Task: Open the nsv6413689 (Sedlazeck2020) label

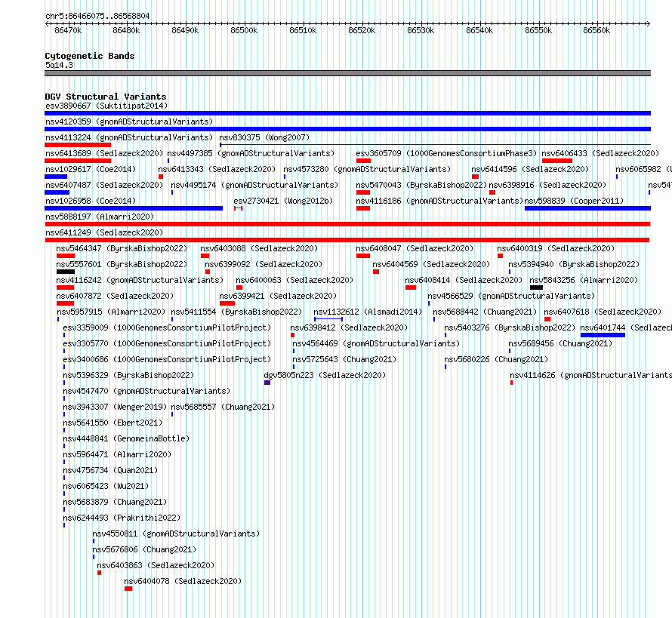Action: click(x=104, y=153)
